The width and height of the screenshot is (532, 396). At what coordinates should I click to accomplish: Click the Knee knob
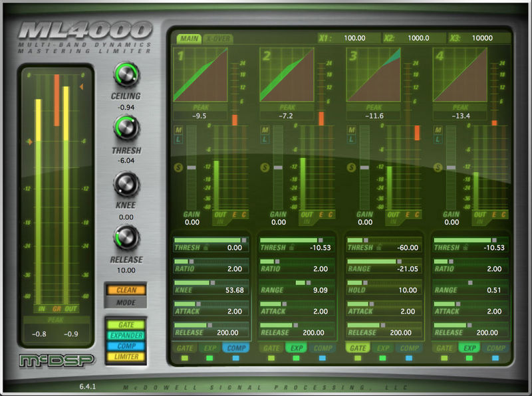[x=126, y=184]
